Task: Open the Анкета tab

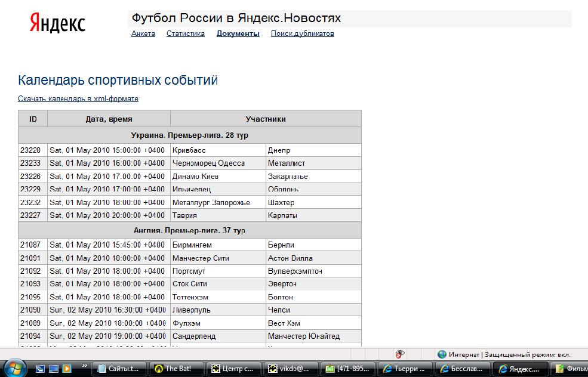Action: click(x=143, y=33)
